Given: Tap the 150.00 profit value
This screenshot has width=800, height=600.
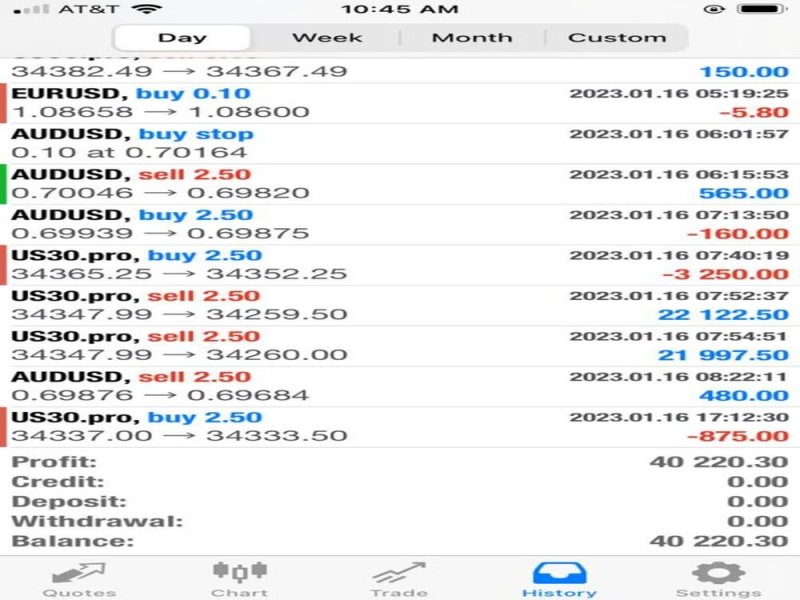Looking at the screenshot, I should [x=744, y=71].
